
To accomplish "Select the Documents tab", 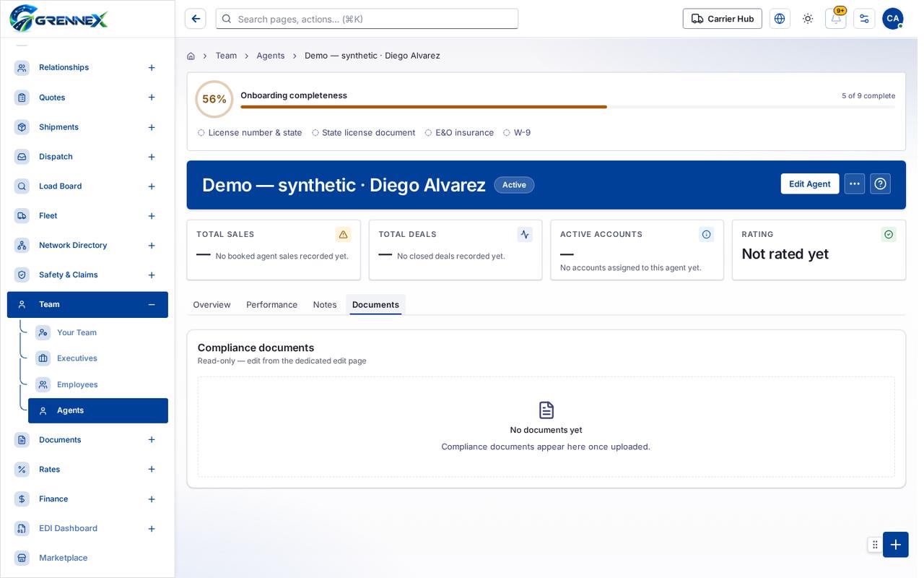I will (x=375, y=305).
